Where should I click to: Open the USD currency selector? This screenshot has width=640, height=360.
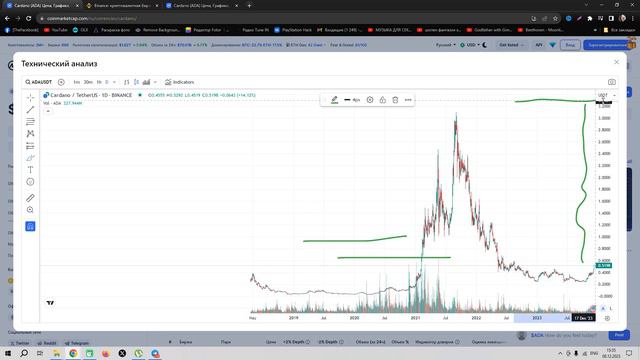(470, 45)
